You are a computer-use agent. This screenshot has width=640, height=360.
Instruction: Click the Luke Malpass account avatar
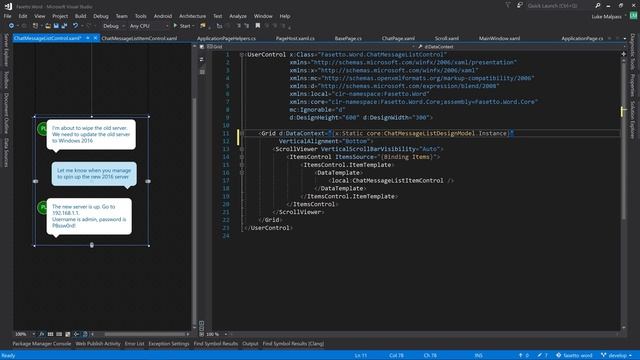click(x=633, y=16)
